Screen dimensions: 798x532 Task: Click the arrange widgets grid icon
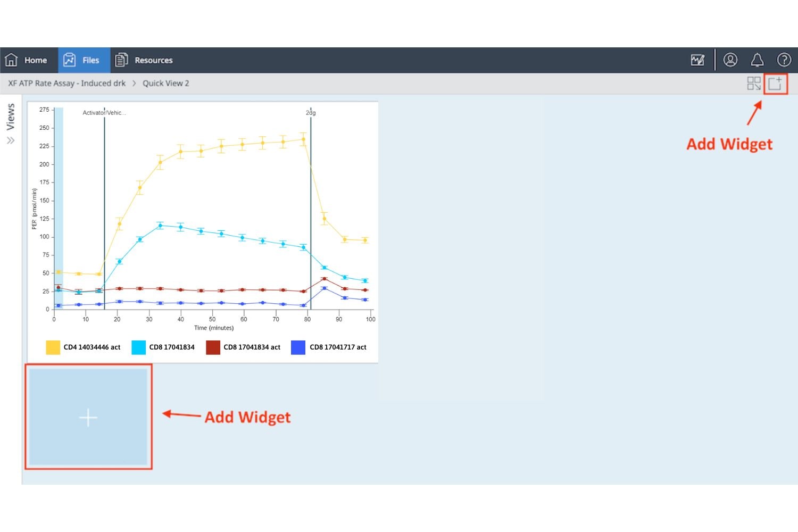pos(753,84)
